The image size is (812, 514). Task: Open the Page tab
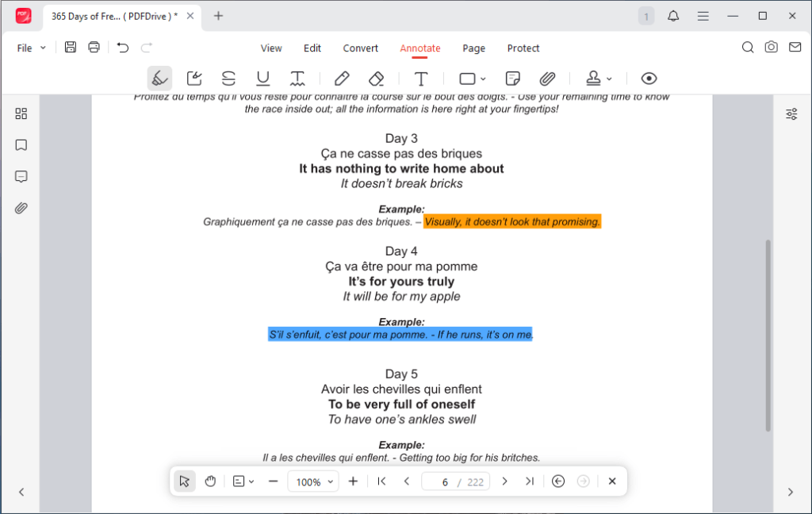coord(474,48)
